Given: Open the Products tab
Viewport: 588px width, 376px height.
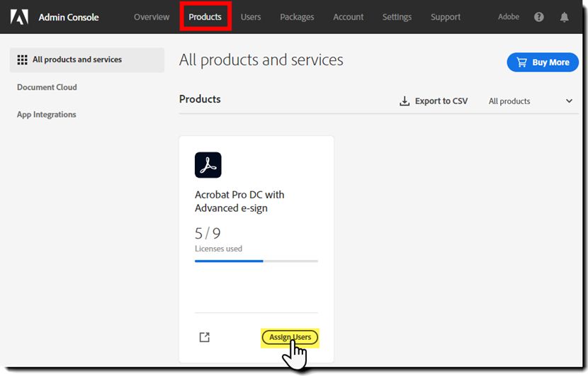Looking at the screenshot, I should click(205, 17).
